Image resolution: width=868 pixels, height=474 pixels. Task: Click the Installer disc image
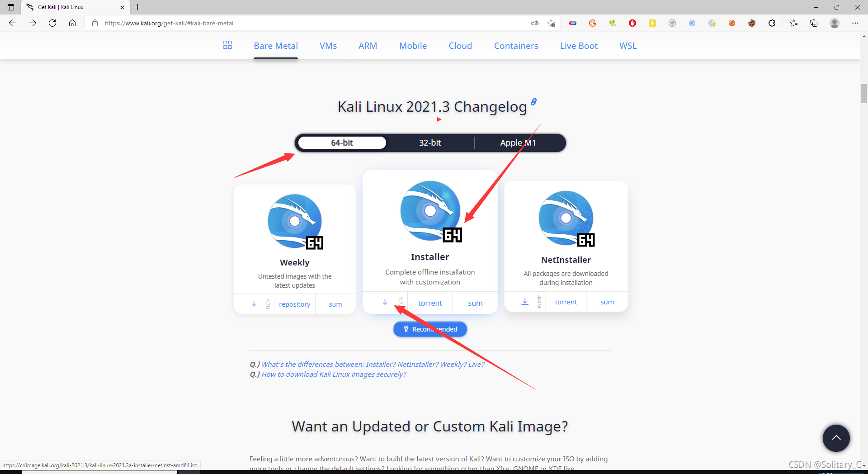(x=431, y=211)
